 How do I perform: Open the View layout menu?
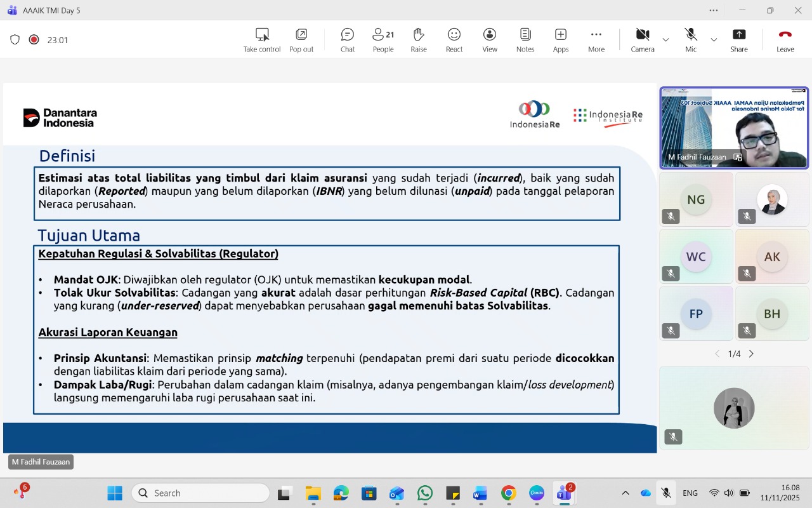[489, 40]
